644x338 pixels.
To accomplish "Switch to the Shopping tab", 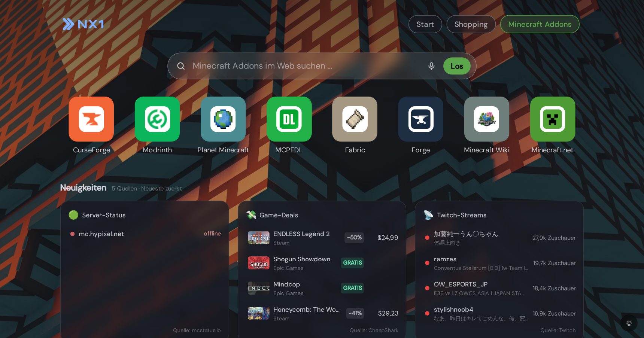I will point(471,24).
